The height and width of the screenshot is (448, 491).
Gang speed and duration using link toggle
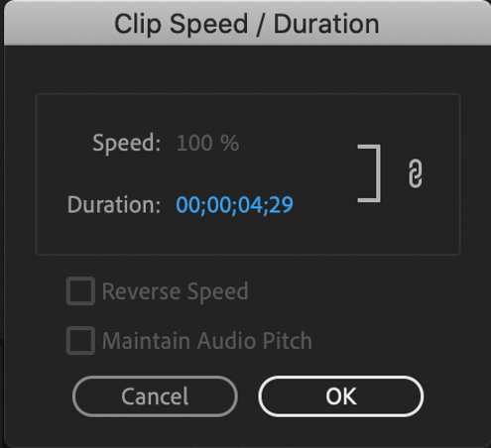click(416, 173)
